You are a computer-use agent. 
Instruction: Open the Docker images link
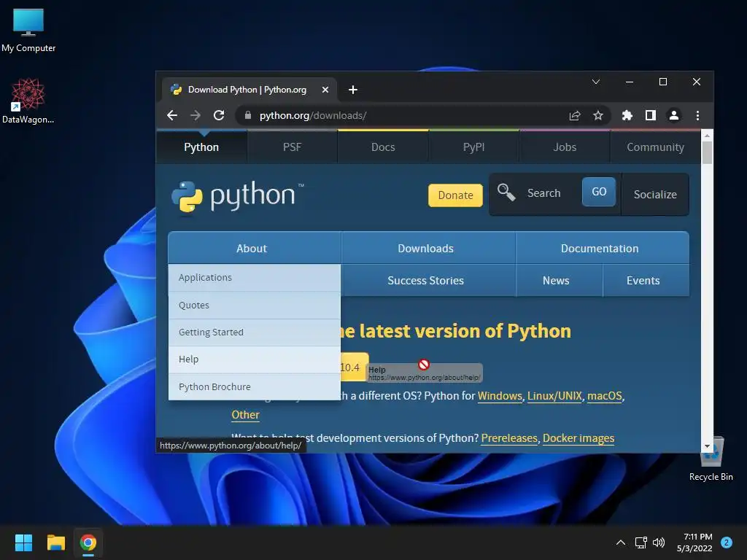tap(578, 438)
